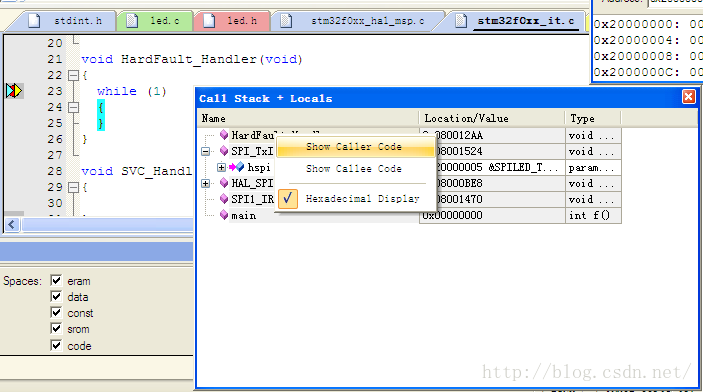Click the main function diamond icon
The width and height of the screenshot is (703, 392).
[x=224, y=215]
